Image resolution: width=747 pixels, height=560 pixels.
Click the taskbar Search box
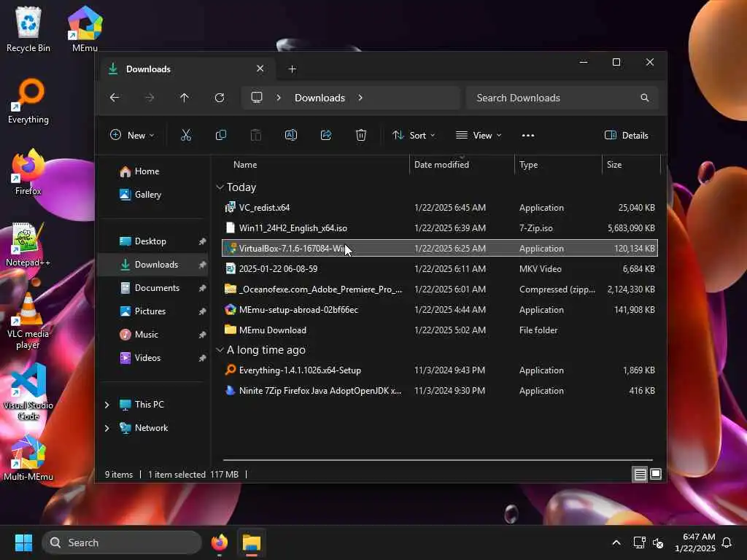(122, 542)
